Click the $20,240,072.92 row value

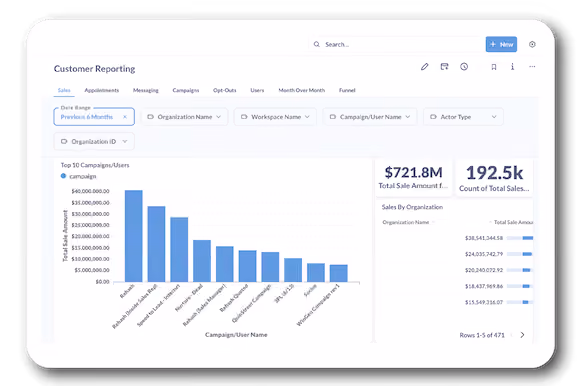(484, 270)
